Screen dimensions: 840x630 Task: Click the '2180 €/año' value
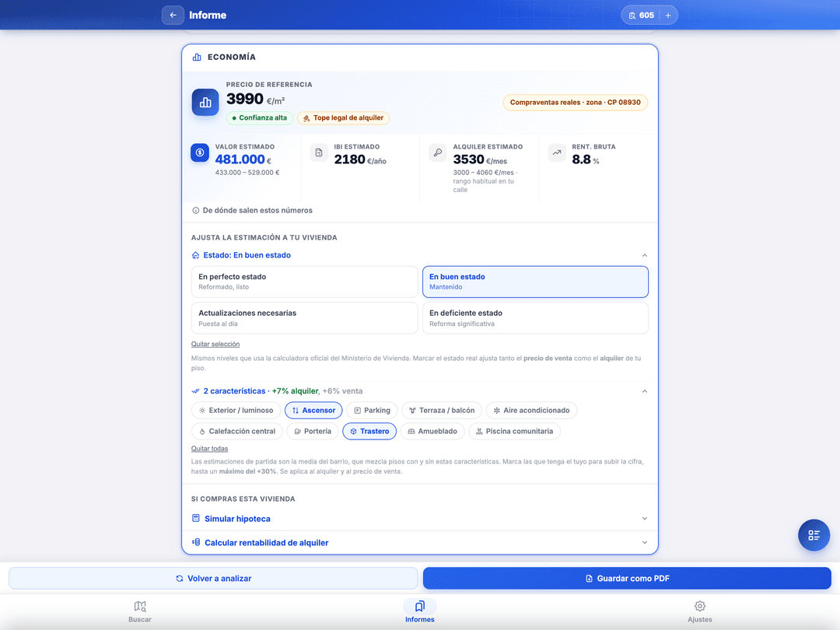360,159
